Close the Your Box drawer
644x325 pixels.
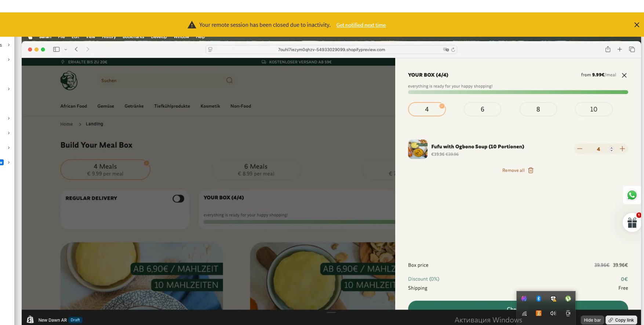point(624,75)
